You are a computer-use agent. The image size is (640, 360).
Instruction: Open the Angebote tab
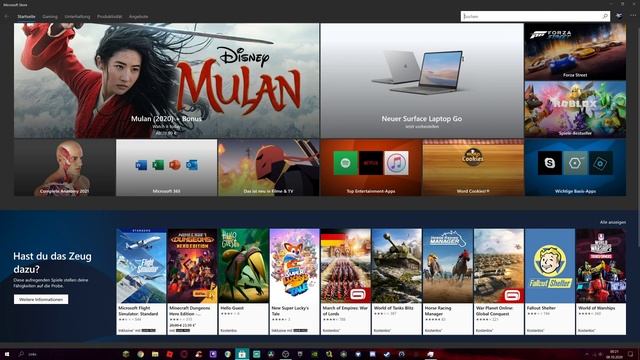coord(138,17)
